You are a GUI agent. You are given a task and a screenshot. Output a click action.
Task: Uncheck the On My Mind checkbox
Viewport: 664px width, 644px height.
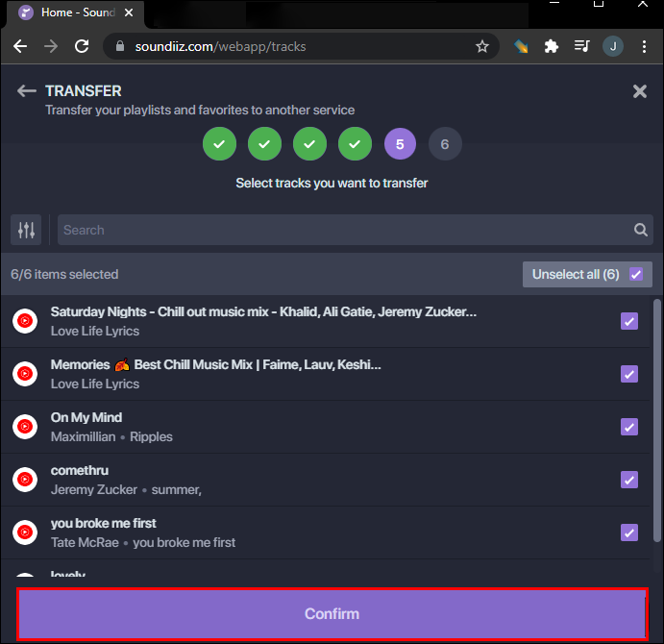tap(629, 427)
